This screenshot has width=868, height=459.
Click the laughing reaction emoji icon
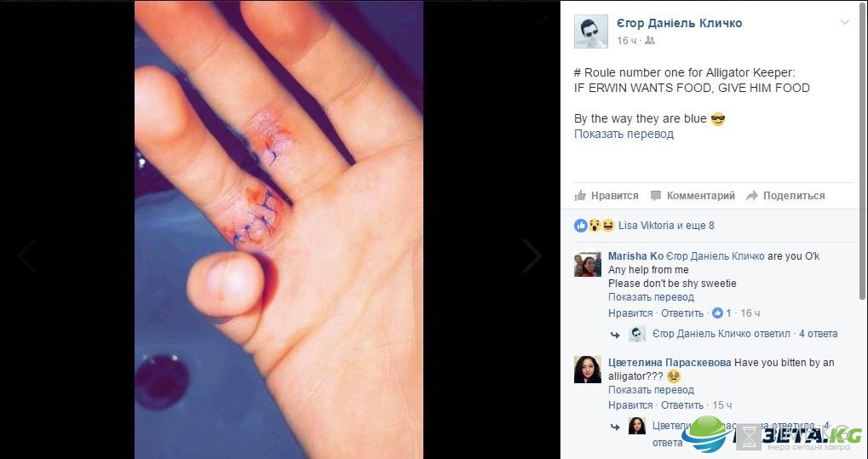point(608,226)
